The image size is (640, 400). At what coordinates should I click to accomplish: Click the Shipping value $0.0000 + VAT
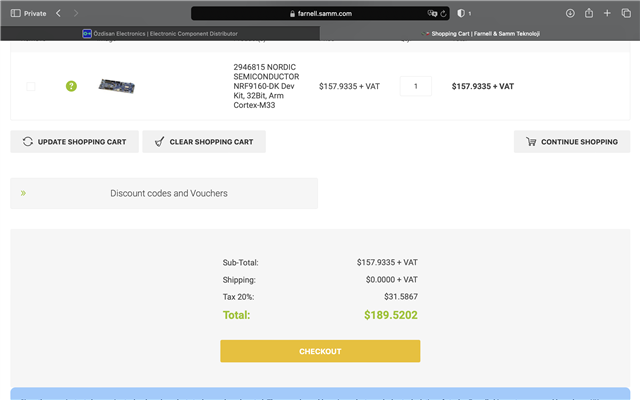tap(392, 280)
